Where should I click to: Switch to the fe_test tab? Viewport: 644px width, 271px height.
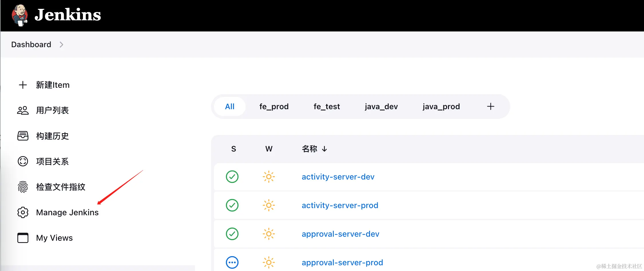327,107
